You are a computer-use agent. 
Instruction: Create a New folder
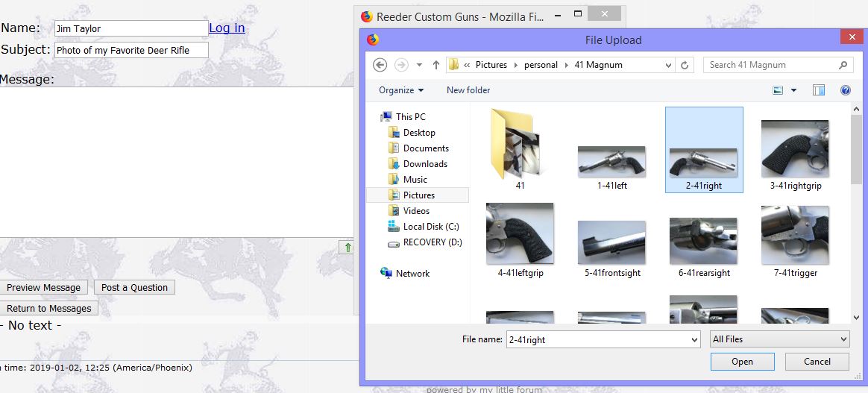pyautogui.click(x=468, y=89)
